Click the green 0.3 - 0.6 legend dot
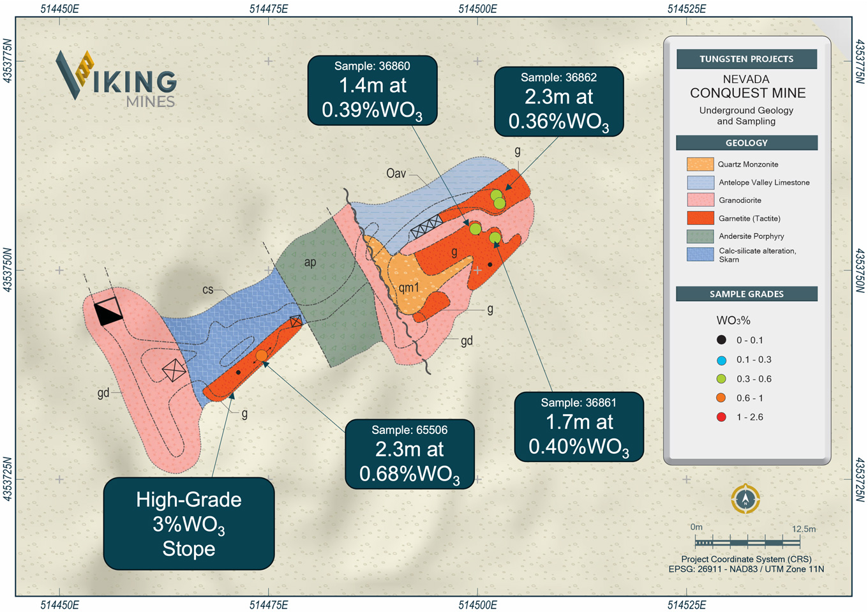868x612 pixels. point(721,379)
